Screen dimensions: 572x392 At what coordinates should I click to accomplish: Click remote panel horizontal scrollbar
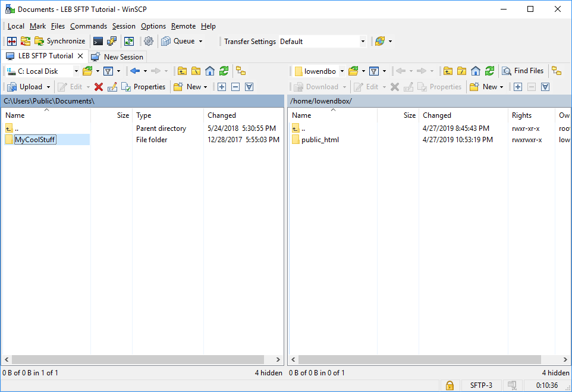coord(420,359)
